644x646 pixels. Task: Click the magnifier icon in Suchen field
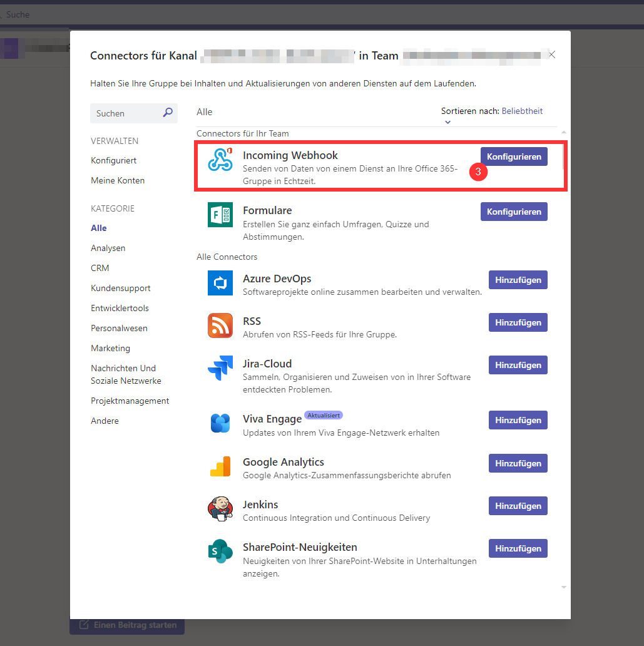168,113
